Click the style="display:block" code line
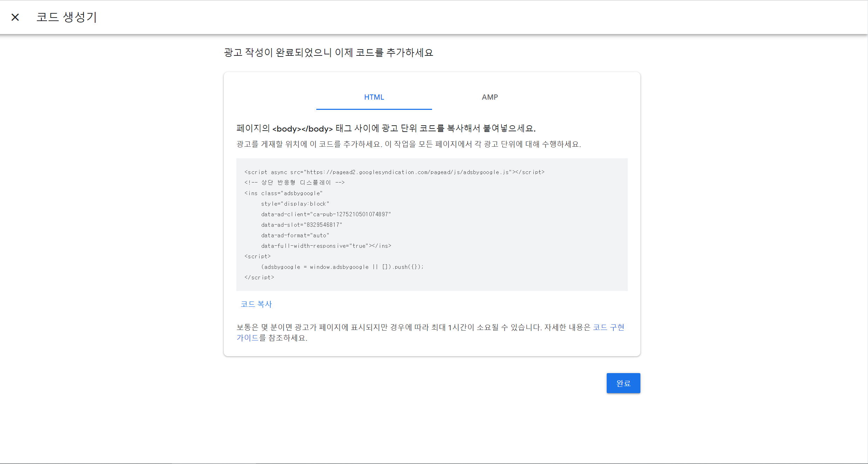Screen dimensions: 868x464 295,204
